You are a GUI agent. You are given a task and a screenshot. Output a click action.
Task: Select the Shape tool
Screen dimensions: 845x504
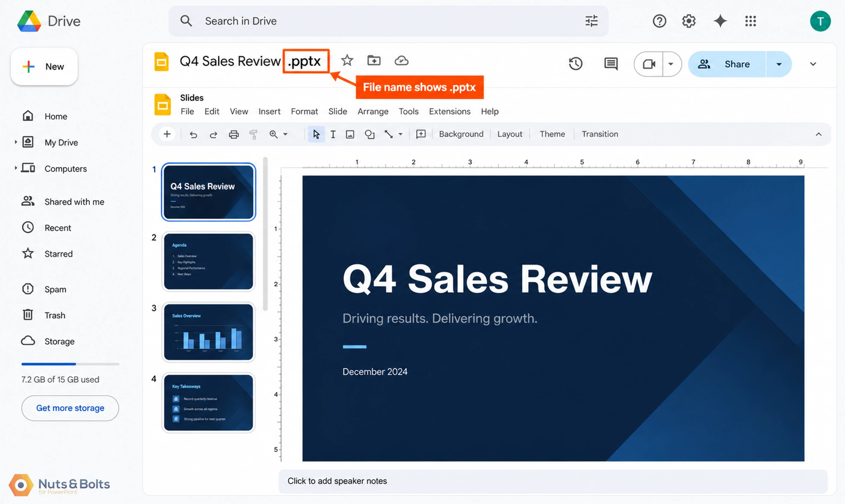(369, 134)
